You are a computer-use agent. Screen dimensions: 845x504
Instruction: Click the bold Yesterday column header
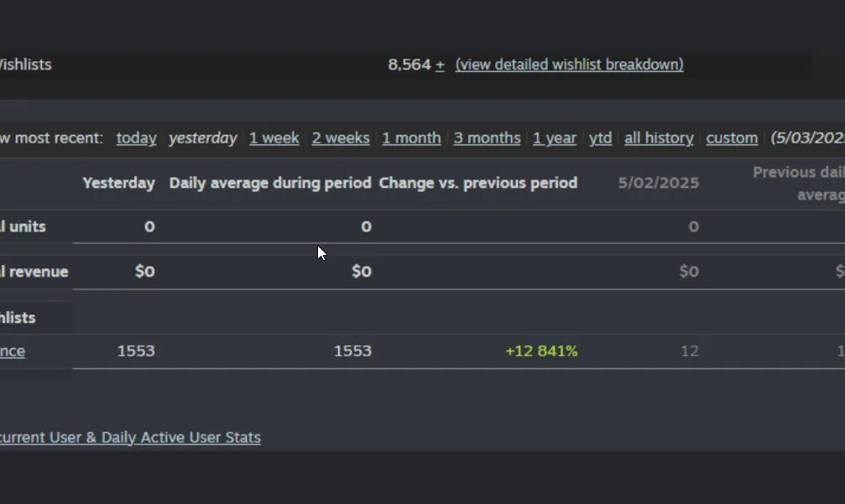click(118, 183)
